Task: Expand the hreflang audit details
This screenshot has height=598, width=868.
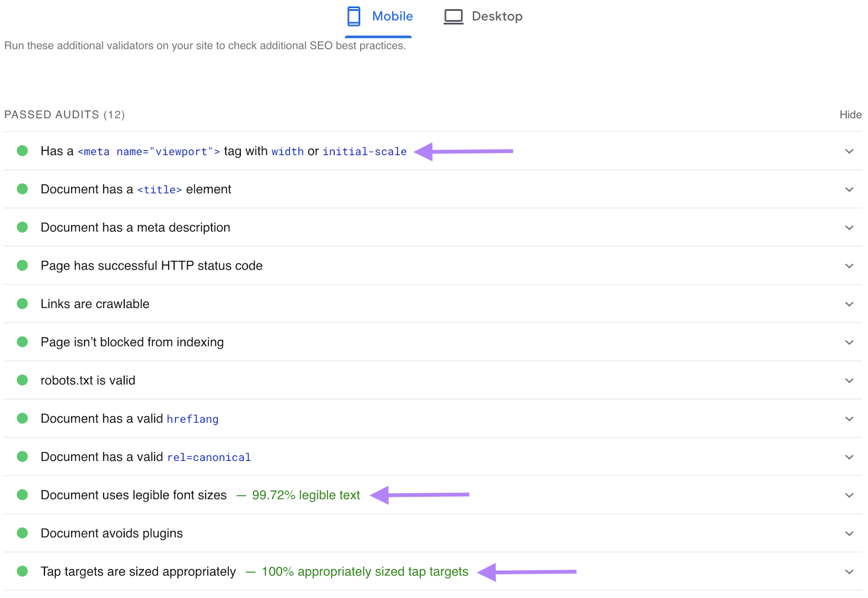Action: tap(848, 418)
